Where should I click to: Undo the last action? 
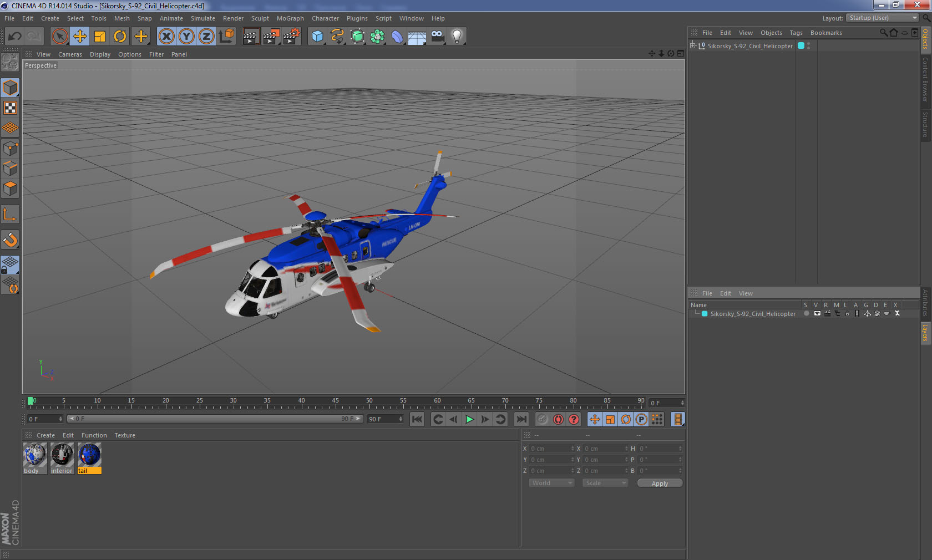[x=15, y=37]
